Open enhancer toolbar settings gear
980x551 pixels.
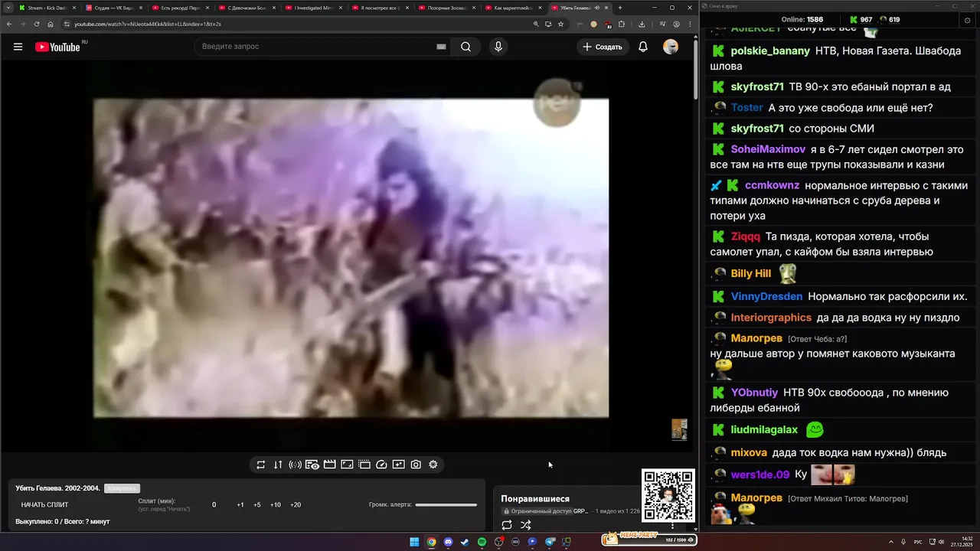click(x=433, y=465)
